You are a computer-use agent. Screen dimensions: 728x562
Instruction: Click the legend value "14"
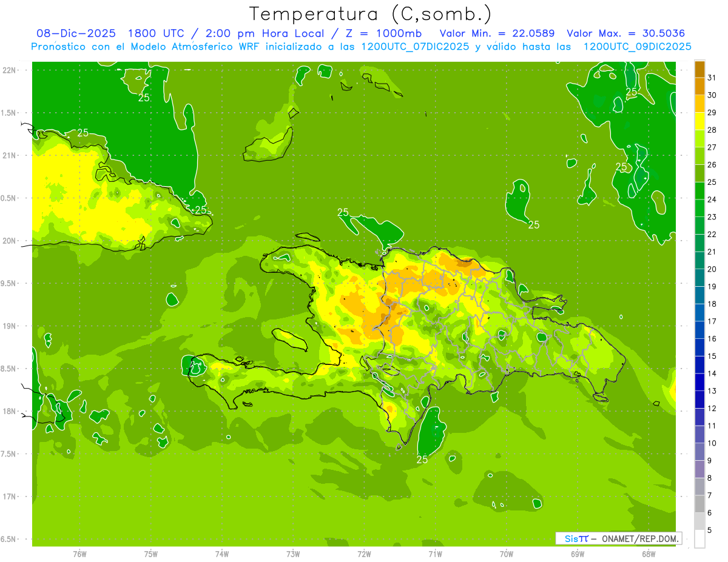[x=712, y=373]
